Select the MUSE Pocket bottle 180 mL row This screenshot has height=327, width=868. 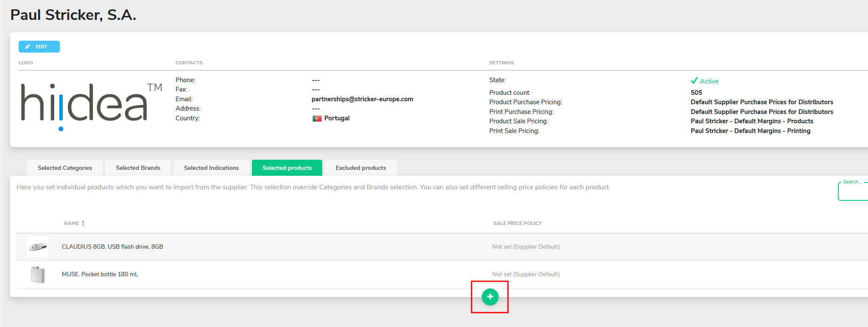[x=442, y=274]
